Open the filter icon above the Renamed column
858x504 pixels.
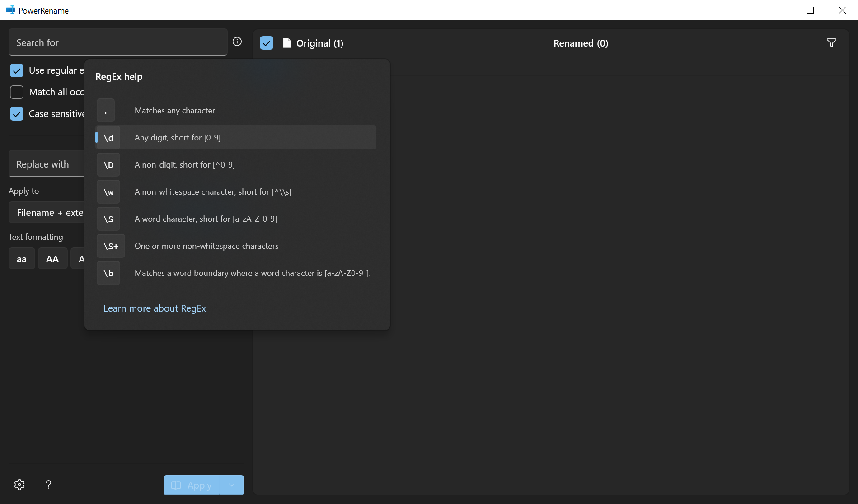coord(831,42)
